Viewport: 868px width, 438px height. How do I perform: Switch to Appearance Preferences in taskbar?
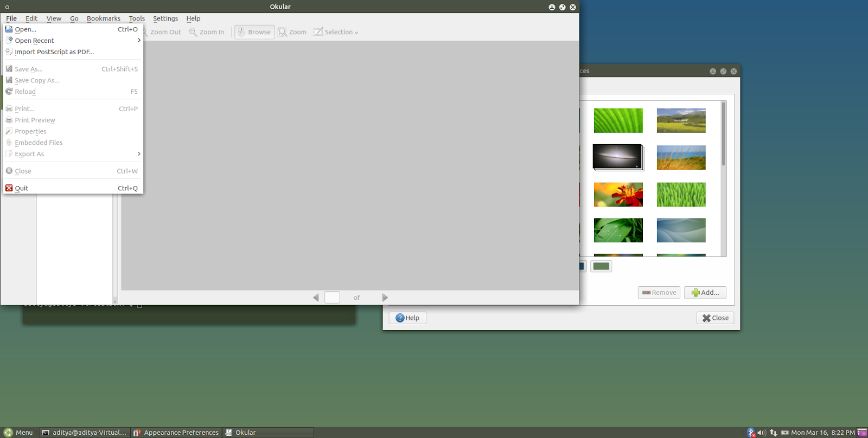[x=176, y=433]
